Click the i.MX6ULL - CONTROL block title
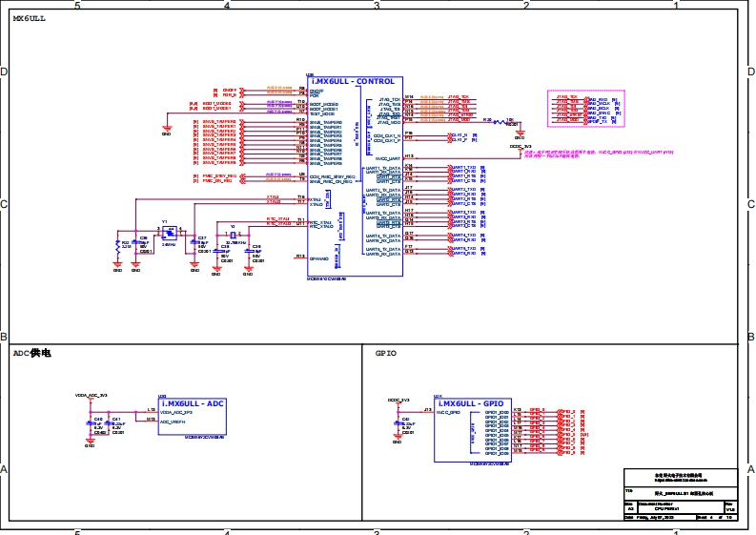The image size is (756, 535). tap(353, 82)
